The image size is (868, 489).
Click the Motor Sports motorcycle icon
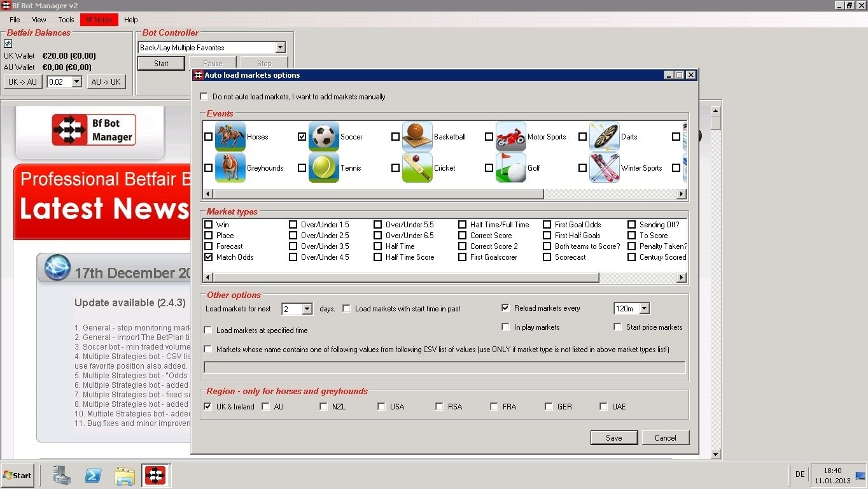click(x=511, y=136)
